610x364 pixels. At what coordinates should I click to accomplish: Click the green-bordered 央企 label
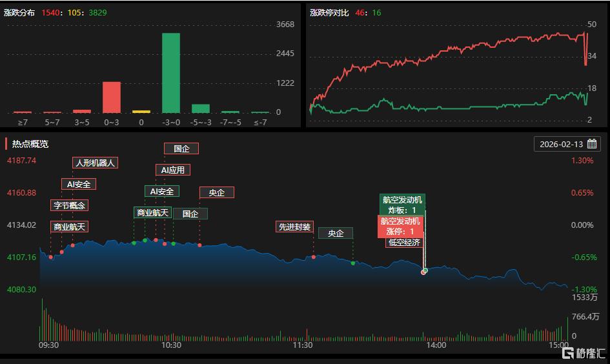(x=336, y=233)
